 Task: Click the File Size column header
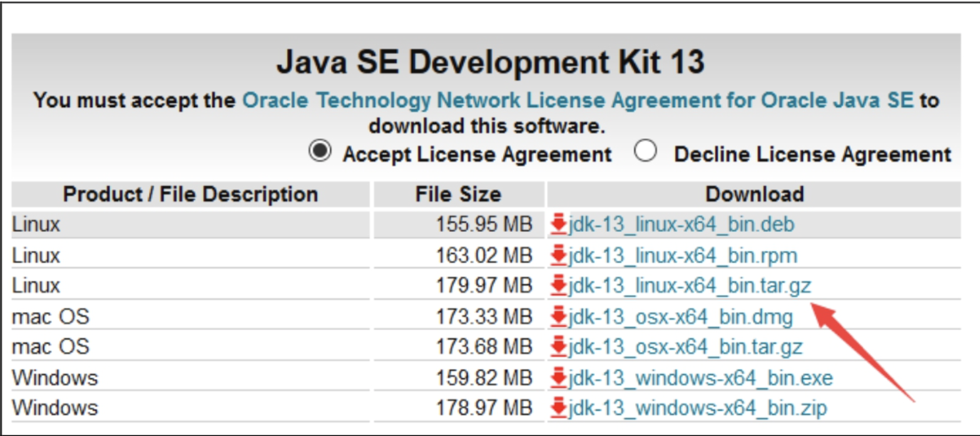point(458,194)
